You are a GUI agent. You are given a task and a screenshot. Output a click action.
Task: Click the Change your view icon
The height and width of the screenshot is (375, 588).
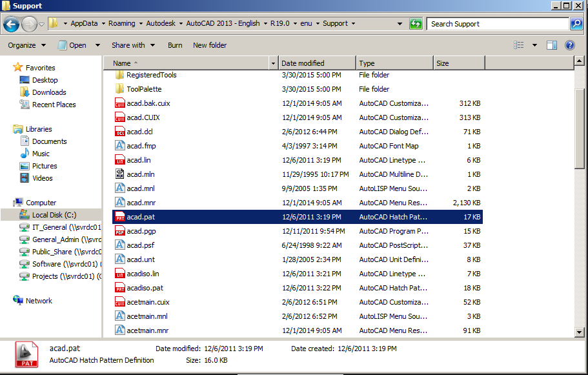pyautogui.click(x=519, y=45)
